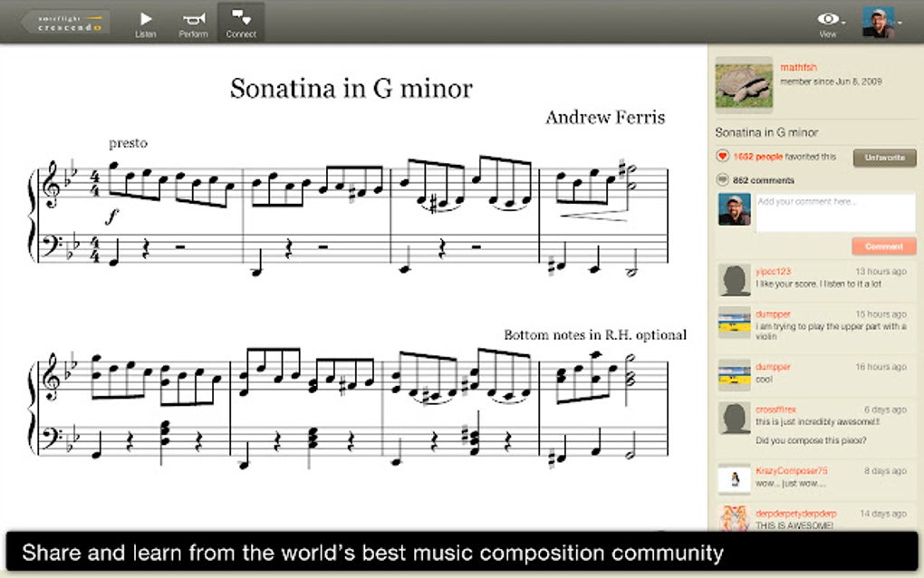Click the Connect speech-bubbles icon
Screen dimensions: 924x578
(x=240, y=18)
